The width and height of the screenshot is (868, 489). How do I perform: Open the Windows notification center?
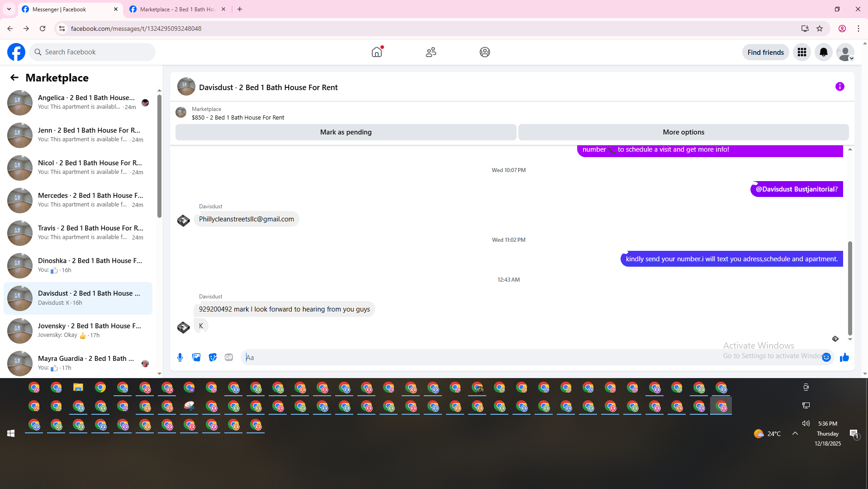tap(854, 434)
